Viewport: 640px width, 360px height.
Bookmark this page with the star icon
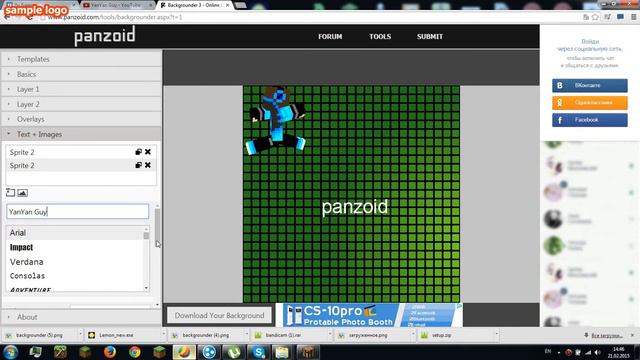[x=595, y=17]
